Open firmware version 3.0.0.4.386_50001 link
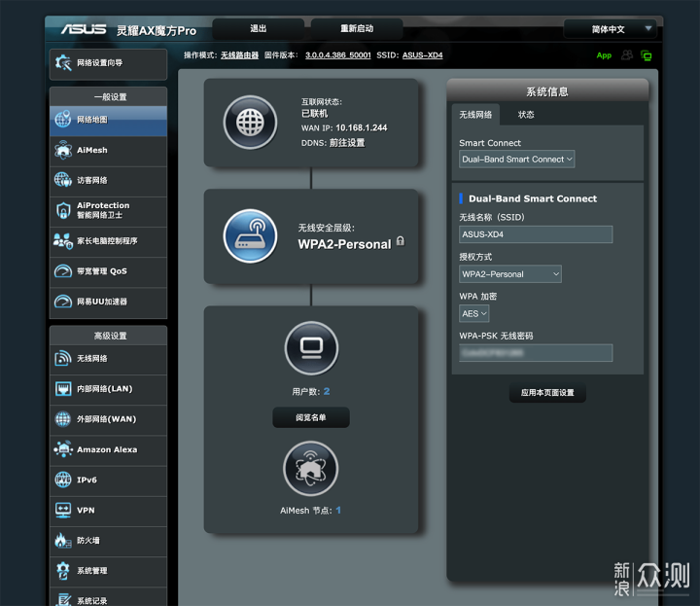Image resolution: width=700 pixels, height=606 pixels. click(338, 55)
